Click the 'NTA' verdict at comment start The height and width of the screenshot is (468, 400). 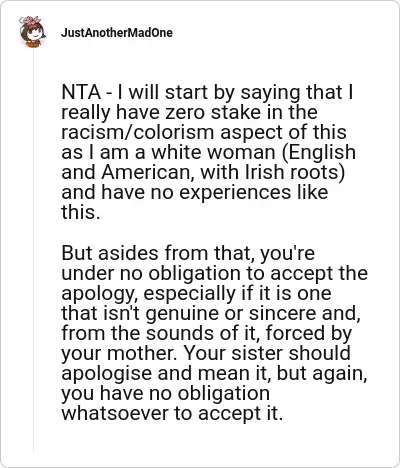81,92
